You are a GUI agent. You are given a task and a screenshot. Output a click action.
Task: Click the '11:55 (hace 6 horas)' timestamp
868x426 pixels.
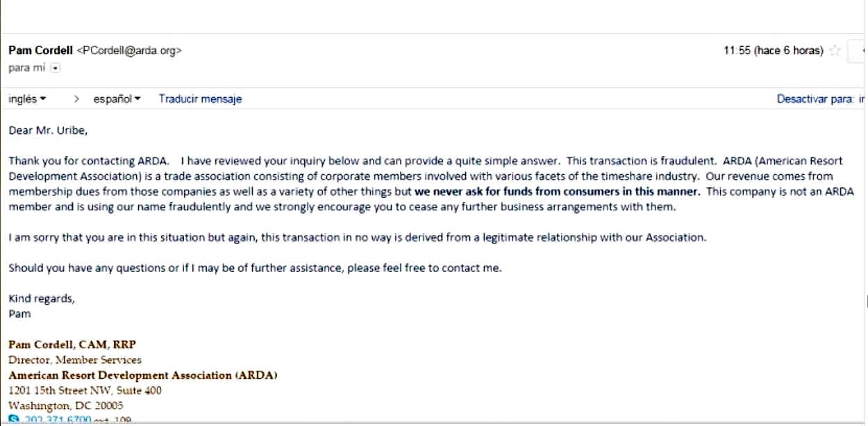click(x=773, y=51)
